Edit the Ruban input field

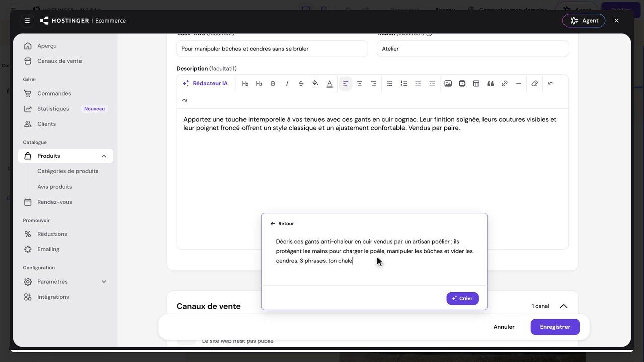[473, 49]
